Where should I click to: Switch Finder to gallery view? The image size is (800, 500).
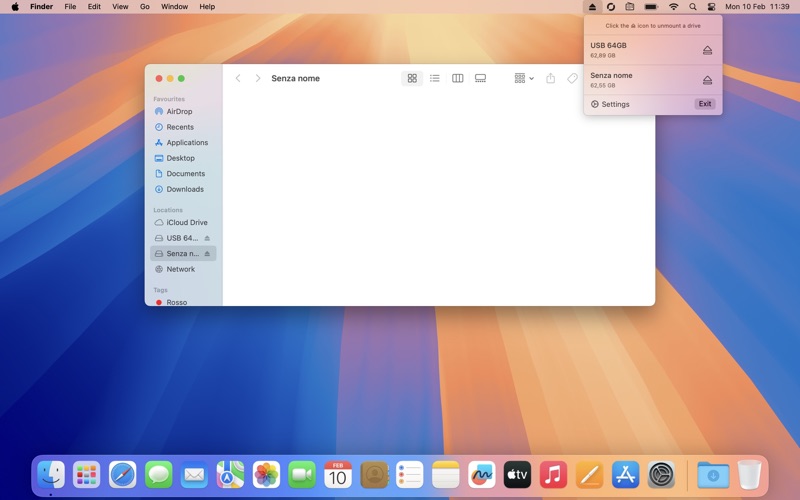point(481,78)
